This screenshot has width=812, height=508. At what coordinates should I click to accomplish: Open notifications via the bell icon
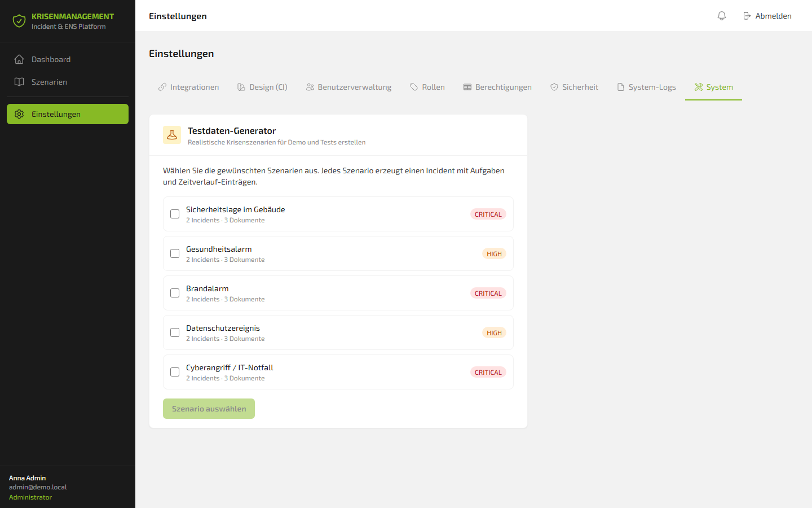[722, 16]
